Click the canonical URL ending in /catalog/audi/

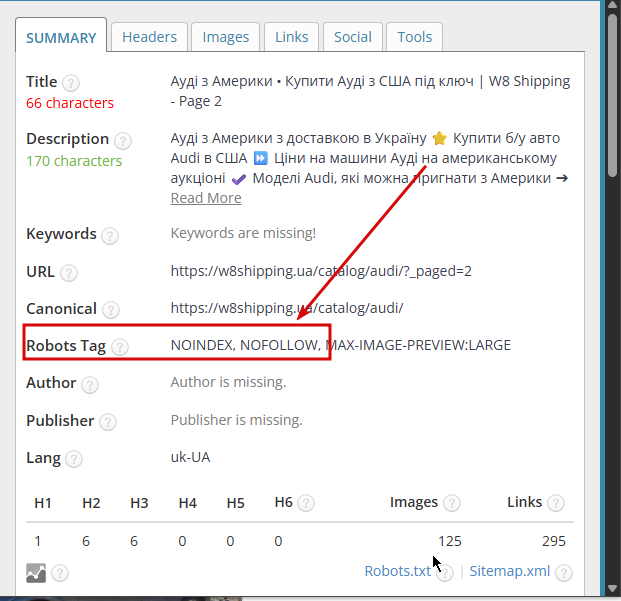pos(287,308)
